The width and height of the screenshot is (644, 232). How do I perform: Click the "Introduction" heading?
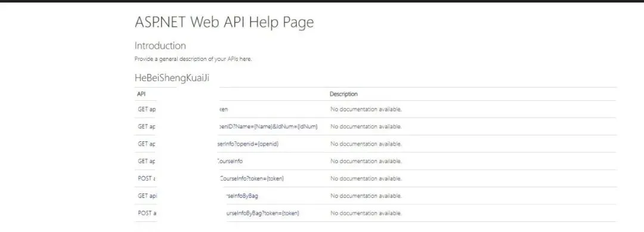[x=160, y=45]
